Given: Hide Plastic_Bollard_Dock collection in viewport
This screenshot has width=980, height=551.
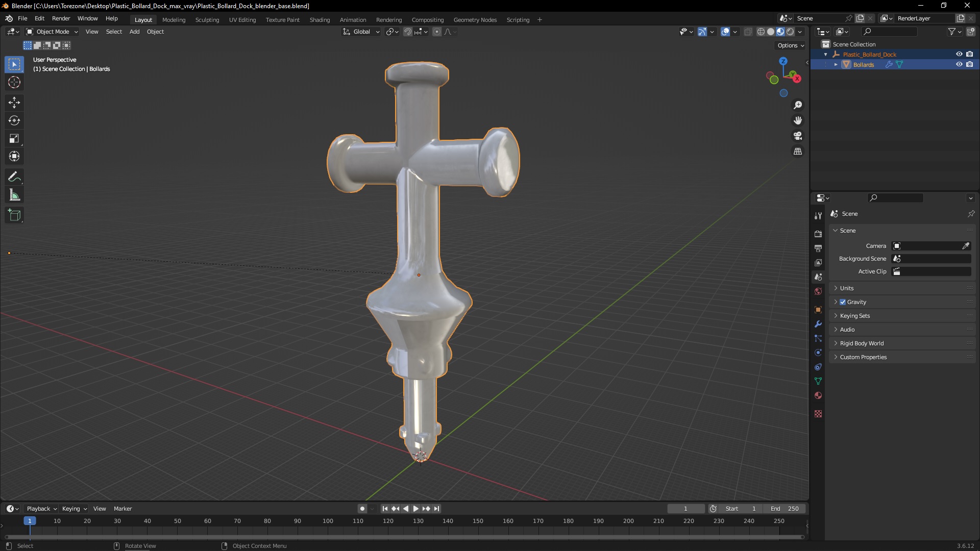Looking at the screenshot, I should [959, 54].
